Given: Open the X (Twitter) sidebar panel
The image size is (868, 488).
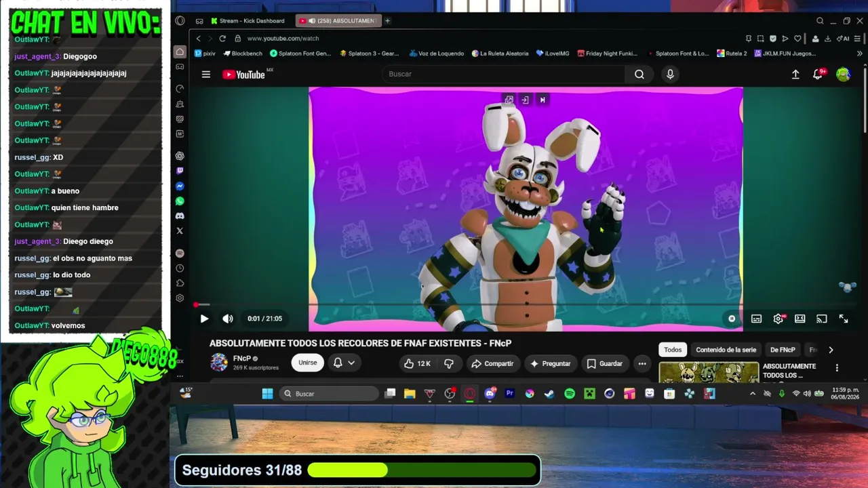Looking at the screenshot, I should click(180, 230).
